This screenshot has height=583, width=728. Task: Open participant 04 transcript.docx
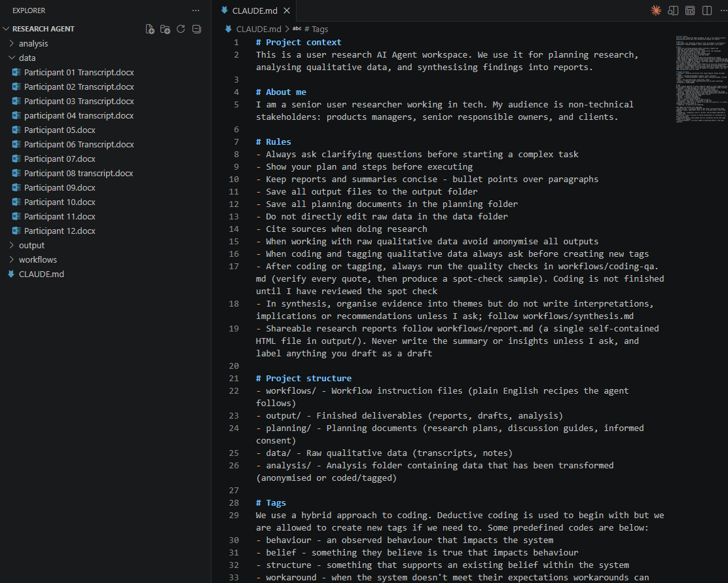pyautogui.click(x=79, y=115)
